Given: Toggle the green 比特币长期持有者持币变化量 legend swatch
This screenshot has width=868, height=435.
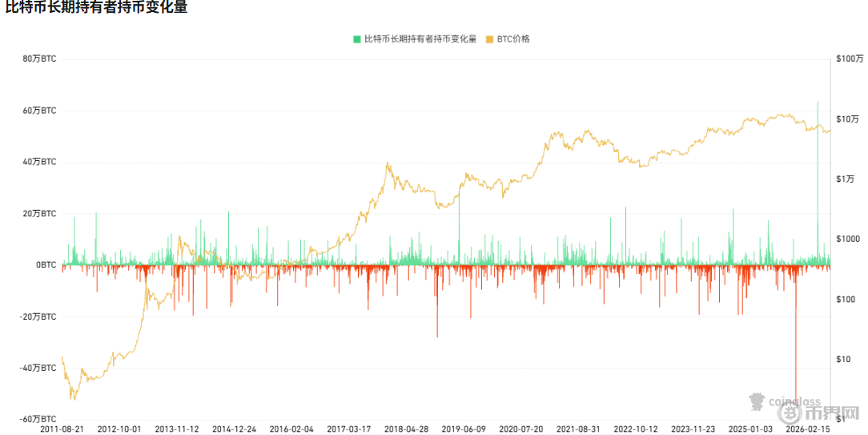Looking at the screenshot, I should (357, 39).
